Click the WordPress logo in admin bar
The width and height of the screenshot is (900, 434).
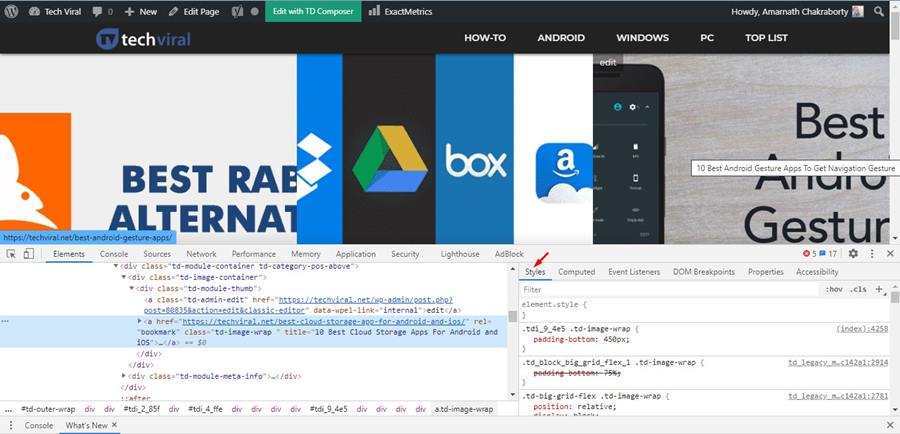click(x=11, y=11)
